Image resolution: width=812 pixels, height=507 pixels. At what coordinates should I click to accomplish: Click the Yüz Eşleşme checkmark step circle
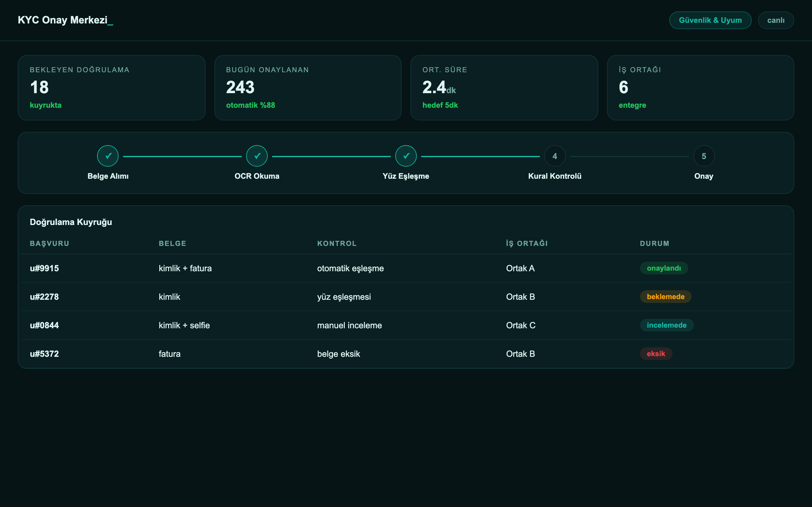tap(406, 156)
